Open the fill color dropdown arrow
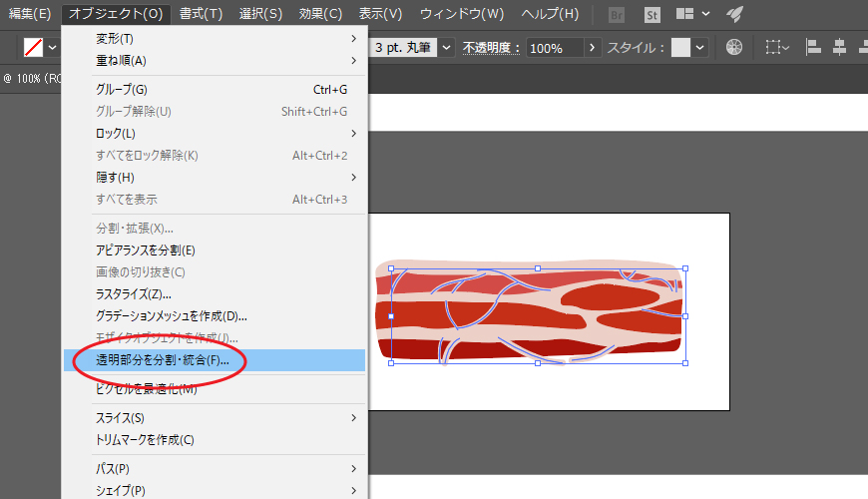The height and width of the screenshot is (499, 868). click(x=52, y=47)
